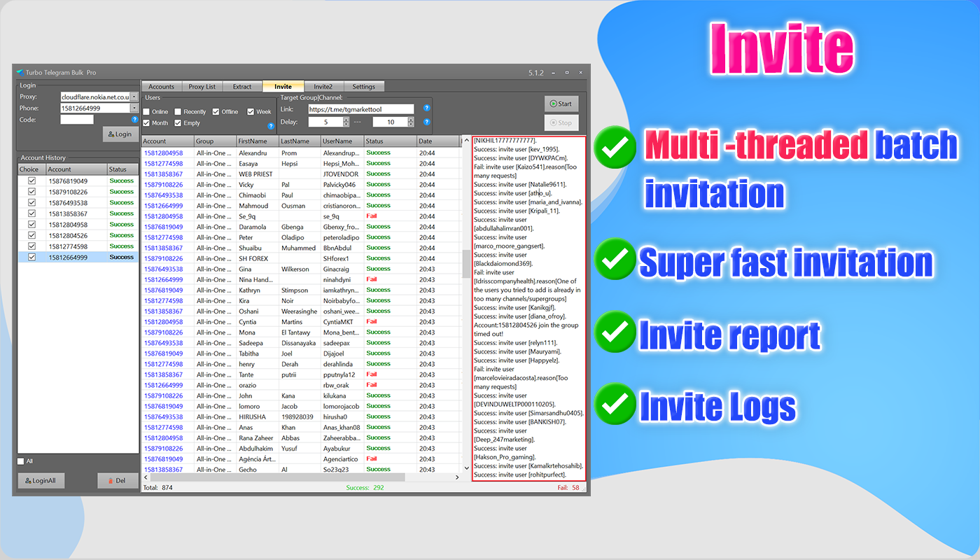The height and width of the screenshot is (560, 980).
Task: Go to the Settings tab
Action: (364, 87)
